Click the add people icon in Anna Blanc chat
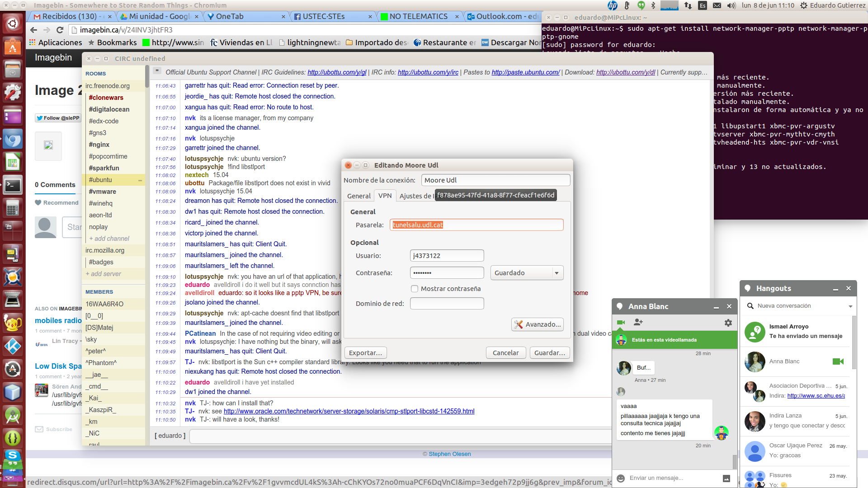The image size is (868, 488). [x=638, y=323]
